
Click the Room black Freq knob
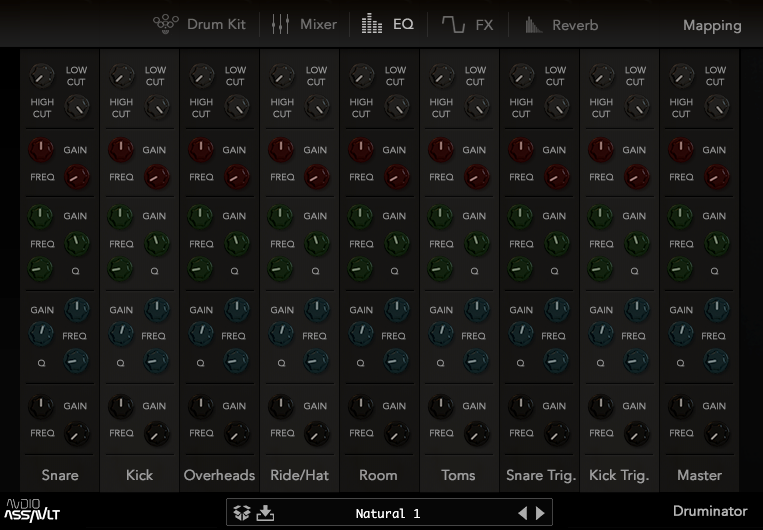pyautogui.click(x=397, y=434)
